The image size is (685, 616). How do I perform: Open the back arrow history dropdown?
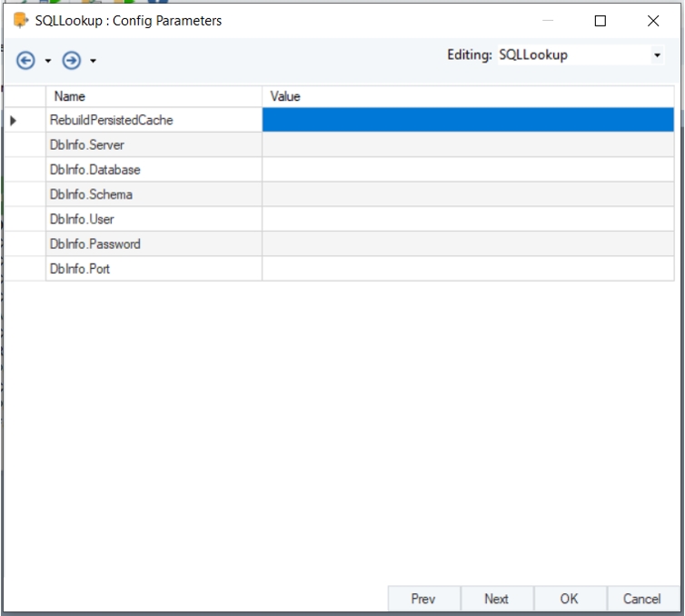pyautogui.click(x=48, y=61)
